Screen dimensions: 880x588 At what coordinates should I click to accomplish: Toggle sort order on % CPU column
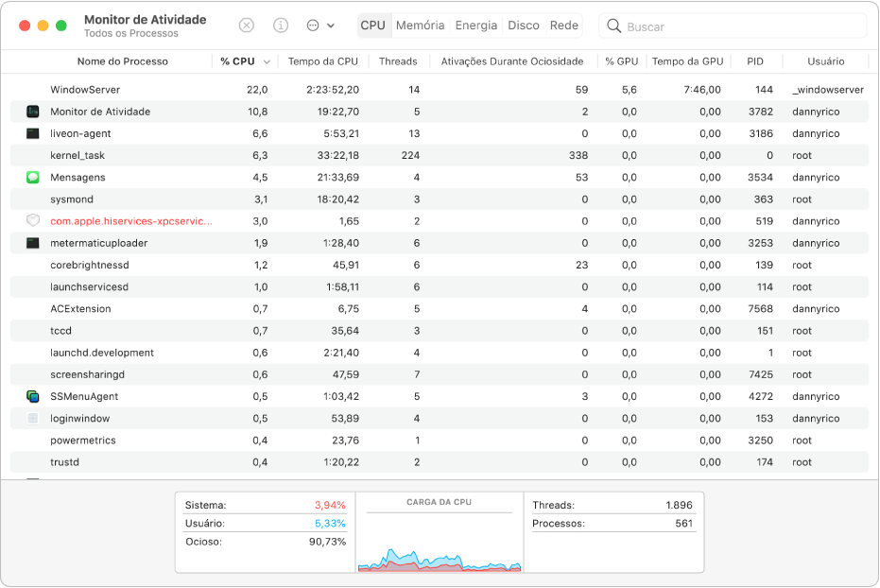point(245,61)
